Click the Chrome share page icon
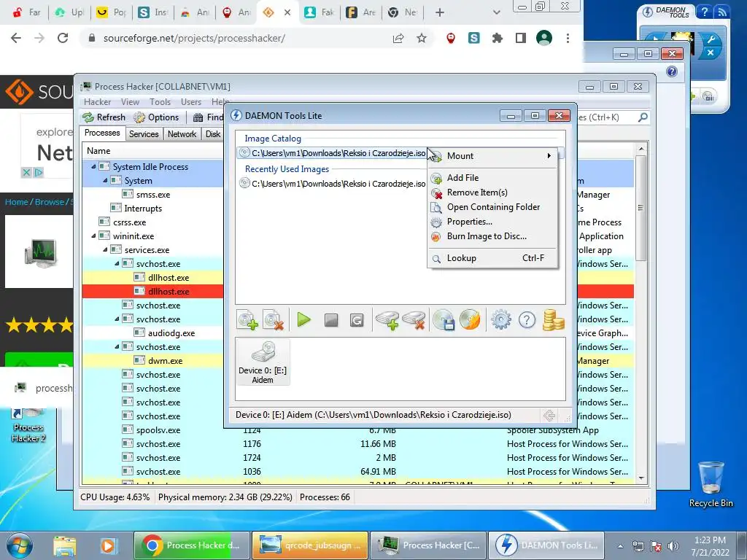The image size is (747, 560). (x=398, y=38)
